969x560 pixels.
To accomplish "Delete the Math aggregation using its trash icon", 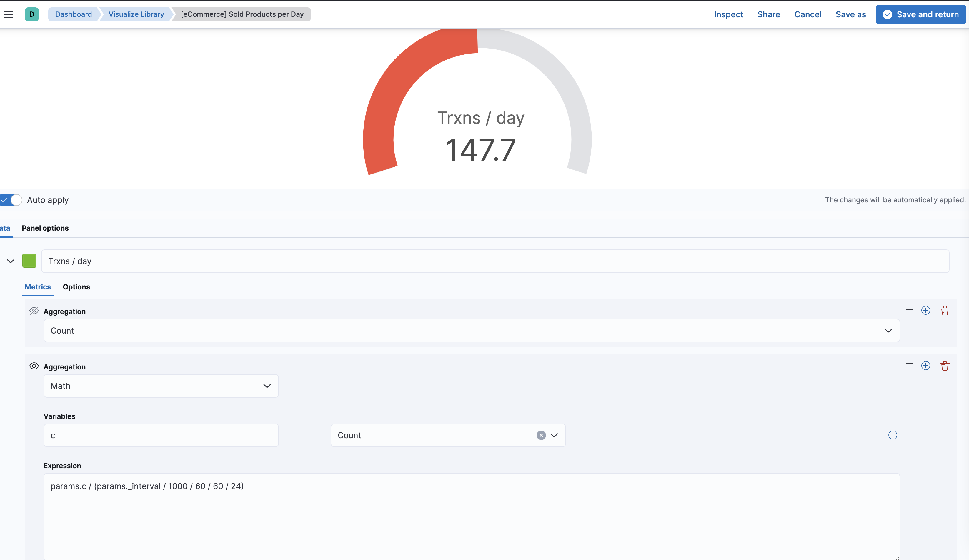I will pyautogui.click(x=945, y=366).
